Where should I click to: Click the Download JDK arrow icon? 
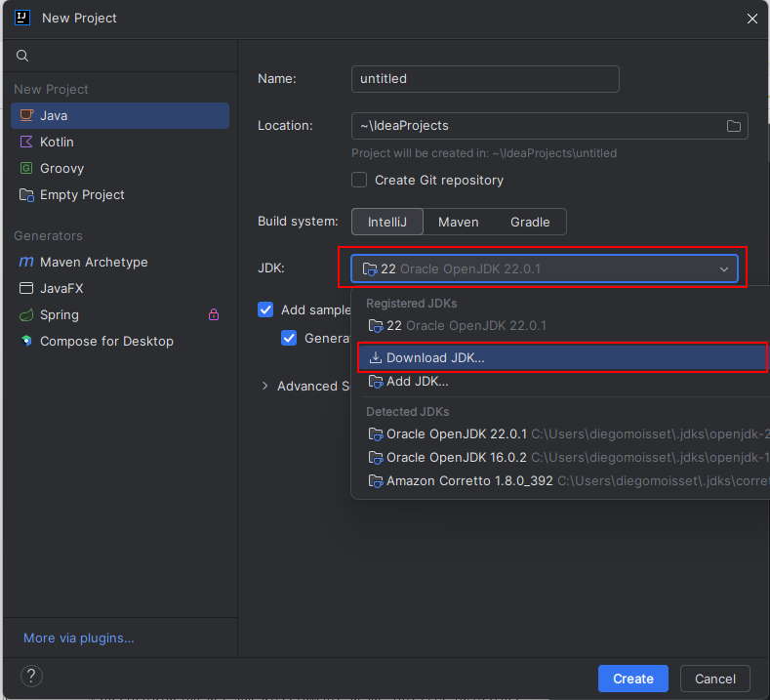(375, 357)
